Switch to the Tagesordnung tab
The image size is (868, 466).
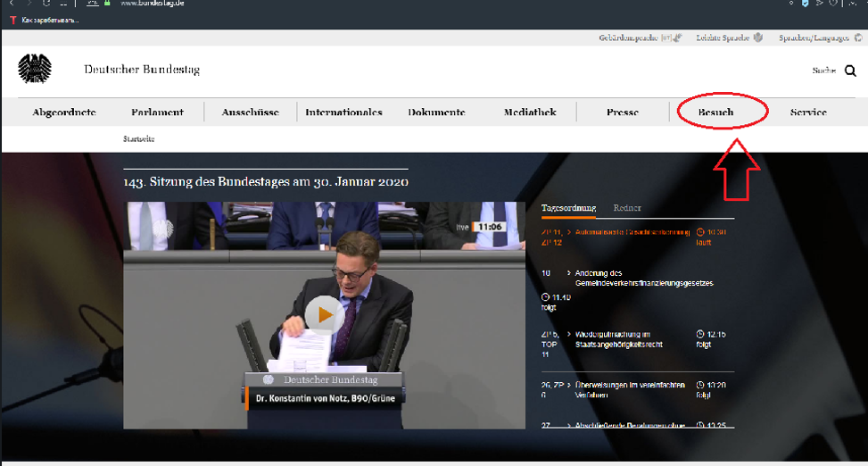tap(568, 208)
